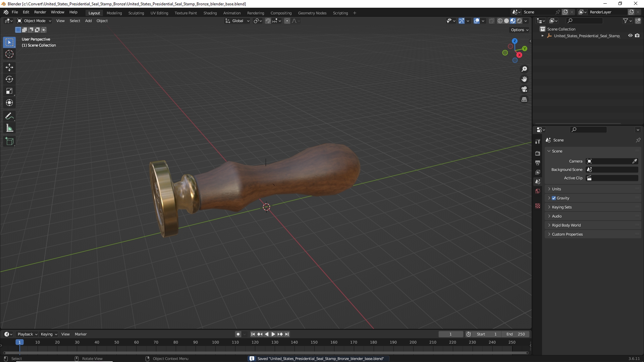Expand the Custom Properties panel
This screenshot has width=644, height=362.
coord(593,234)
